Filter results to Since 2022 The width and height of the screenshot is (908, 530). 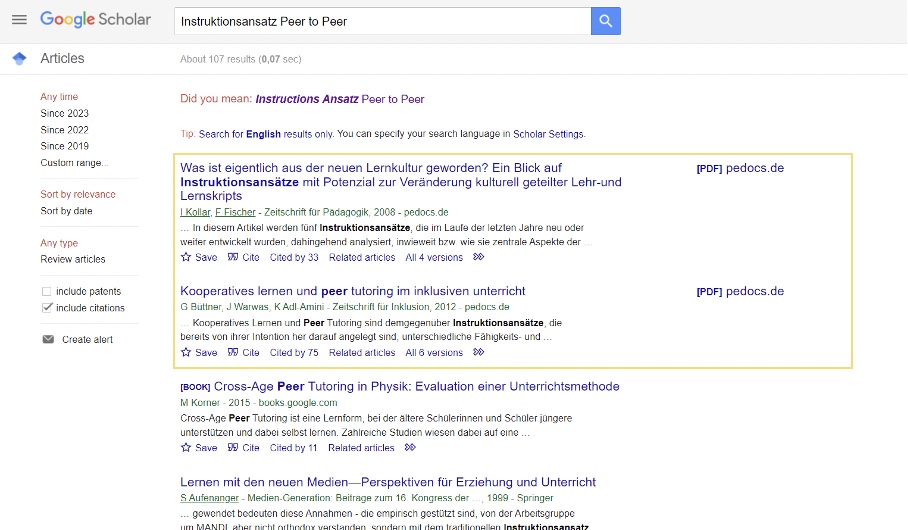[64, 130]
